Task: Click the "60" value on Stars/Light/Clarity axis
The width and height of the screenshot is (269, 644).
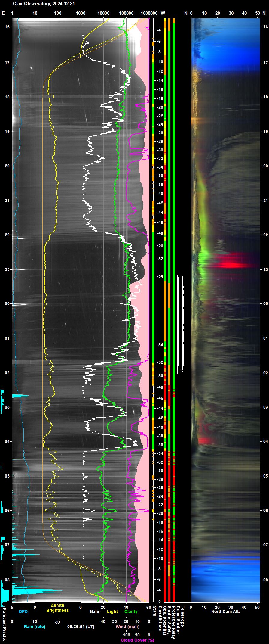Action: click(149, 607)
